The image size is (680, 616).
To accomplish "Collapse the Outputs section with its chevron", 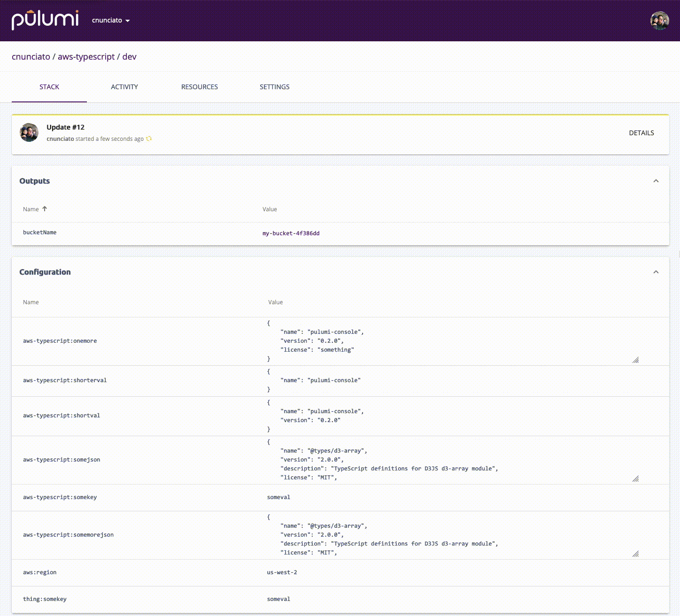I will click(x=656, y=180).
